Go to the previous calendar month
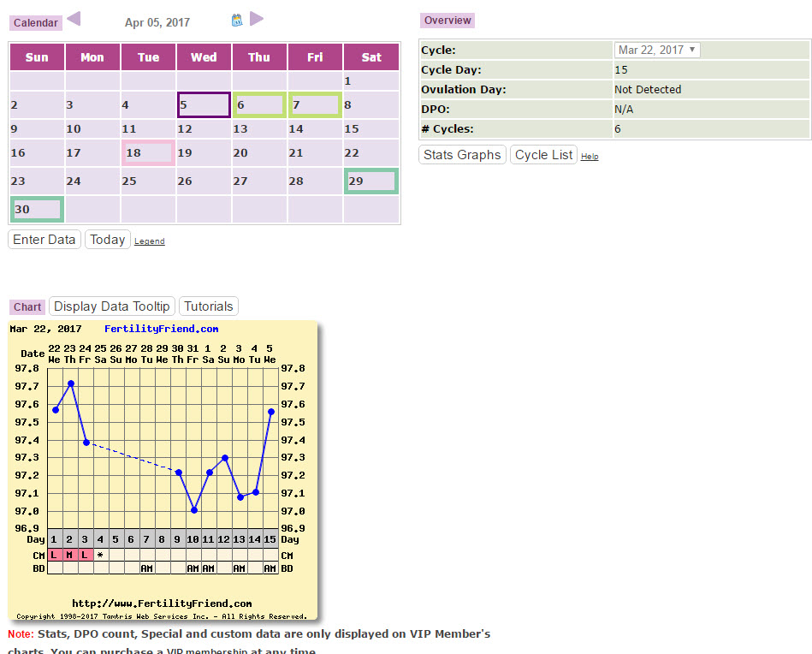The width and height of the screenshot is (812, 654). 74,19
